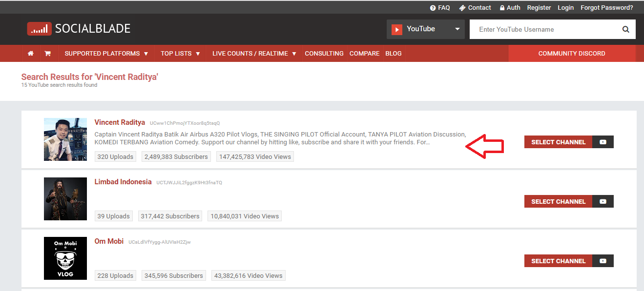This screenshot has height=291, width=644.
Task: Open the YouTube platform selector dropdown
Action: (x=425, y=29)
